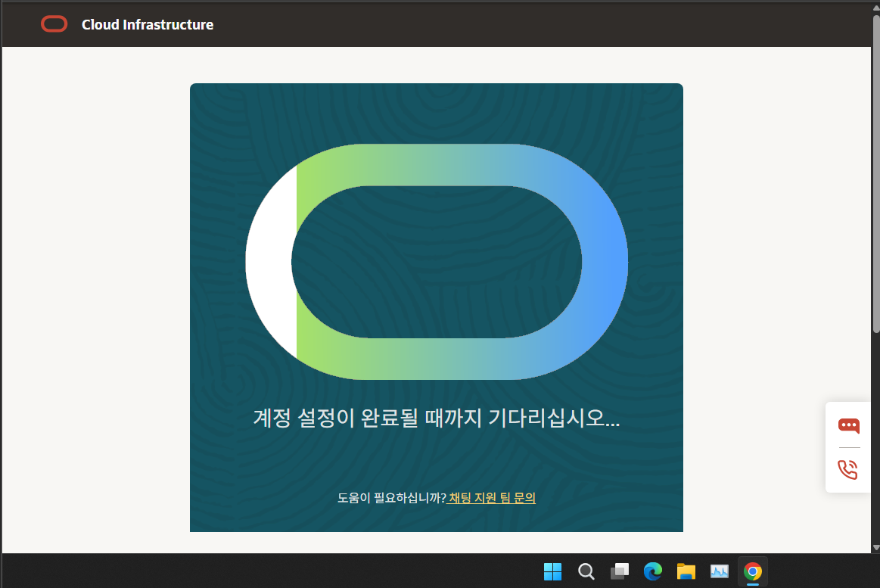880x588 pixels.
Task: Click the Cloud Infrastructure header title
Action: coord(148,25)
